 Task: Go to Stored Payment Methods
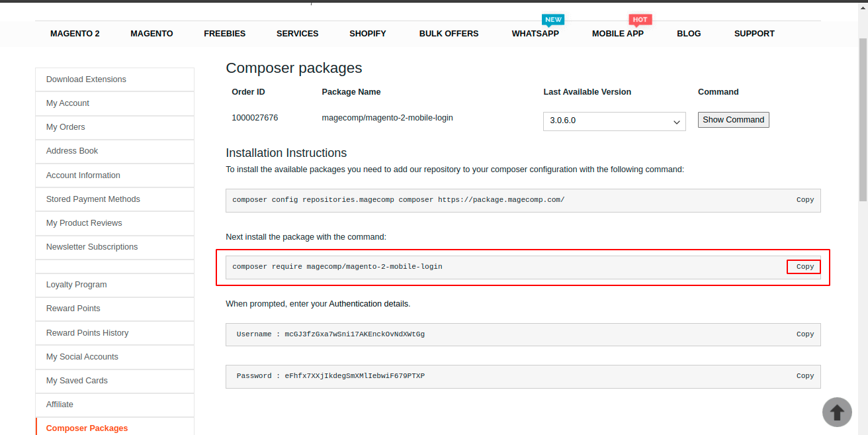[x=93, y=199]
